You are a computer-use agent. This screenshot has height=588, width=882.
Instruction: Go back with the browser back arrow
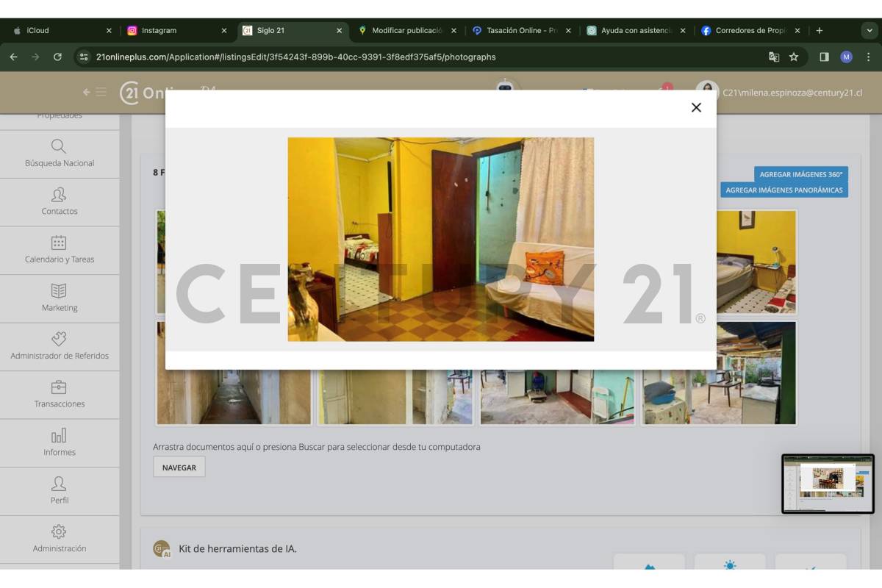click(13, 57)
